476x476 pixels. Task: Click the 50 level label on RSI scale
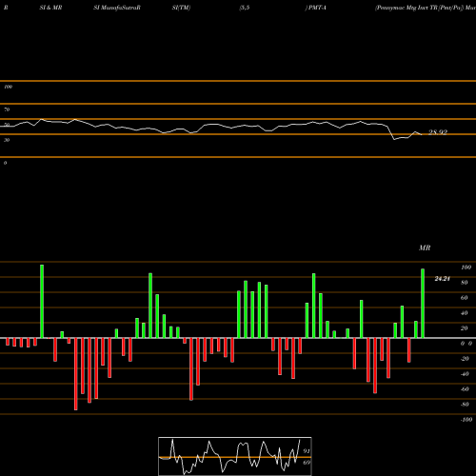coord(7,125)
